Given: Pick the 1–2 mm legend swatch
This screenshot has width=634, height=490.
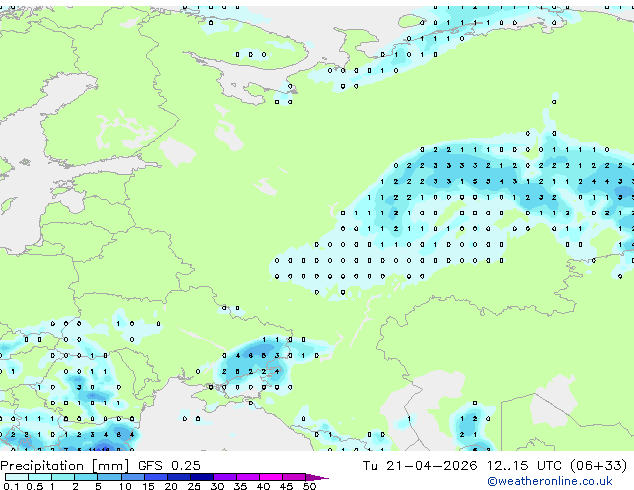Looking at the screenshot, I should [x=63, y=477].
